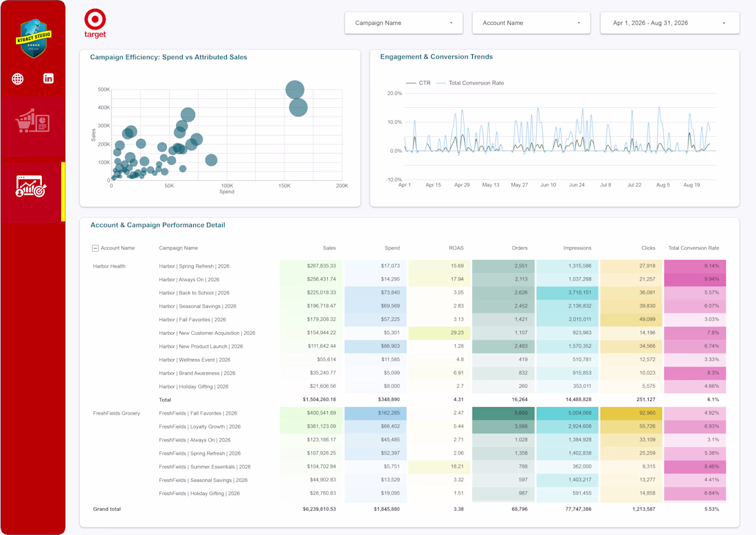Select the Harbor Health account row label
This screenshot has height=535, width=756.
point(109,266)
